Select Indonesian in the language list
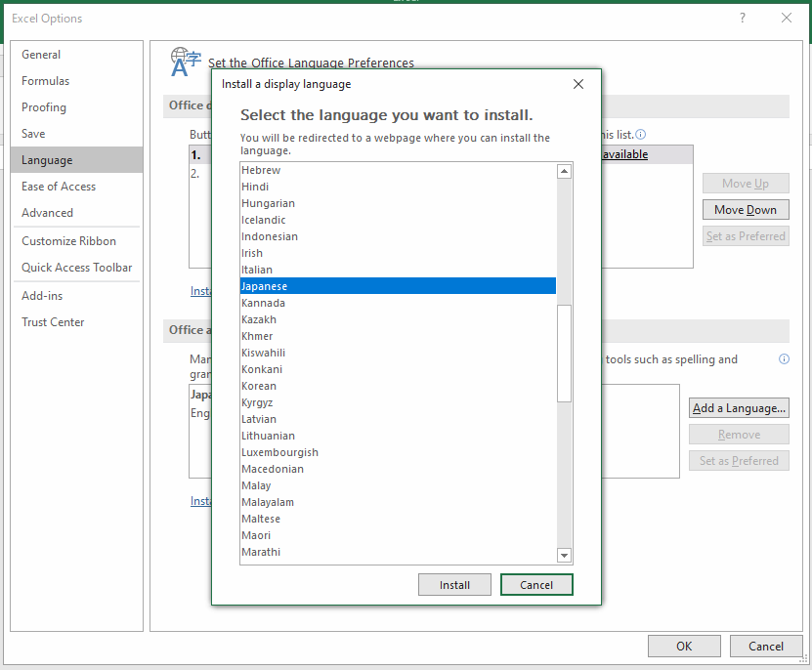This screenshot has height=670, width=812. [398, 236]
